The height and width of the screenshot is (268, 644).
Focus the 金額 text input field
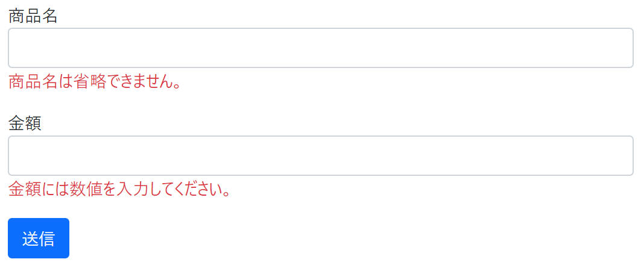tap(321, 155)
